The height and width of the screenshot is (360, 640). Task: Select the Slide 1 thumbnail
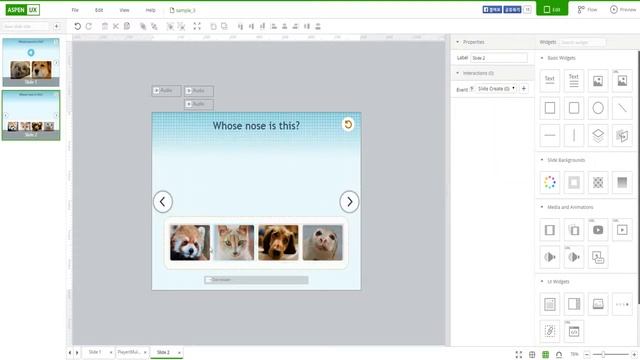[x=31, y=62]
